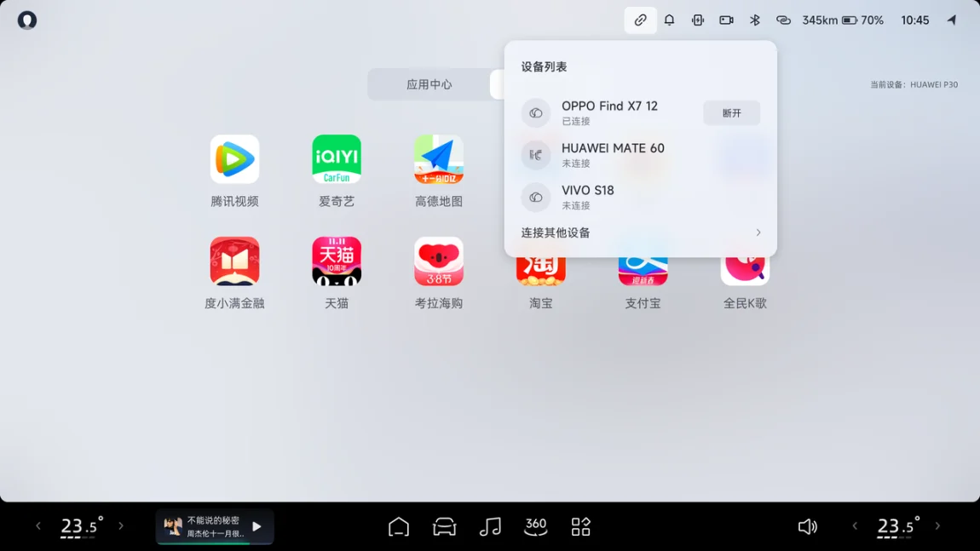Image resolution: width=980 pixels, height=551 pixels.
Task: Tap the right 23.5° temperature readout
Action: coord(898,526)
